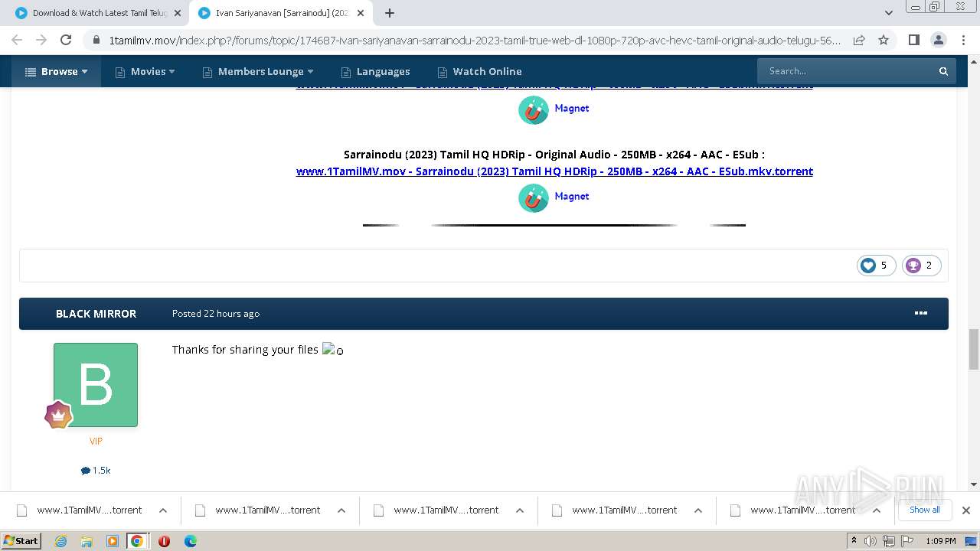Open the Browse menu

pos(56,71)
